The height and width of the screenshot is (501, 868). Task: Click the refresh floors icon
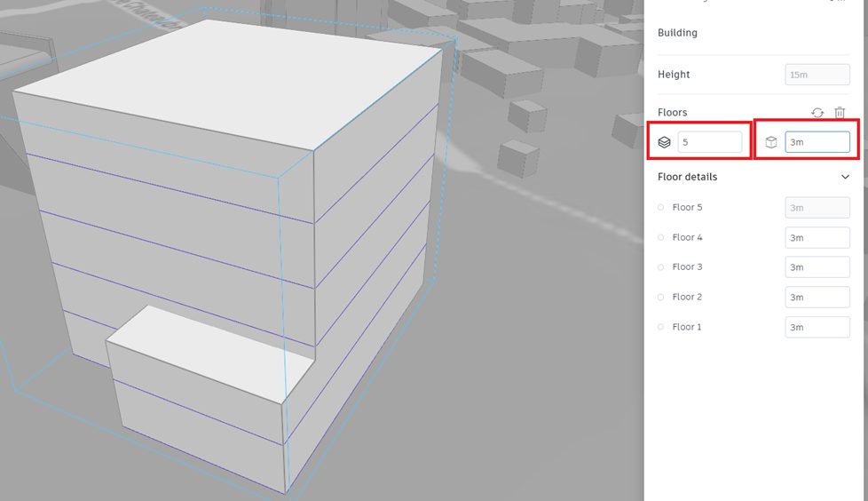tap(817, 113)
